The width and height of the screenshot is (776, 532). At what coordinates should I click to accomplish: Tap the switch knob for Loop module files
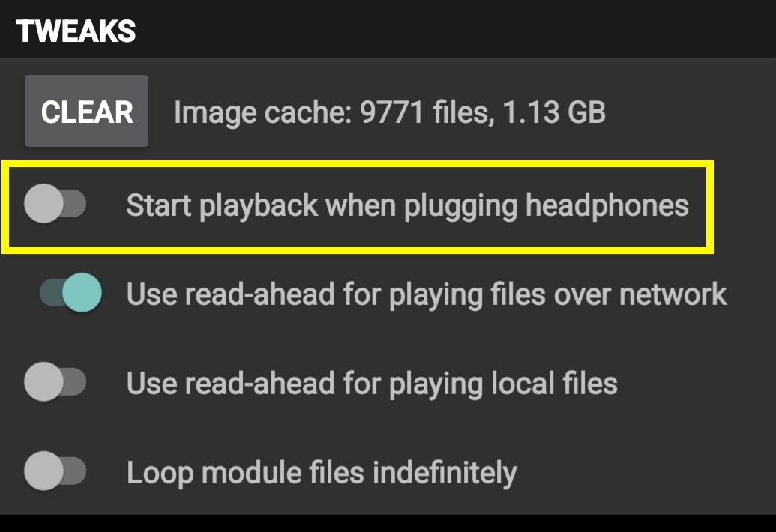pos(42,471)
